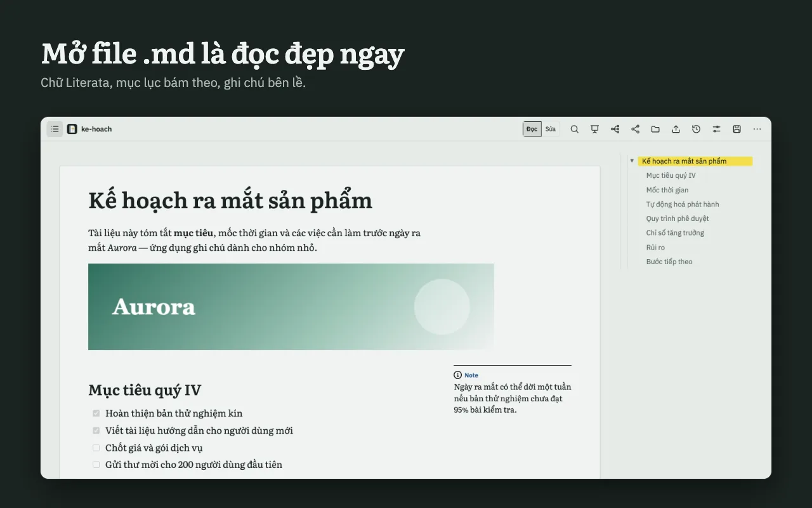
Task: Click the ke-hoach document app icon
Action: (x=72, y=129)
